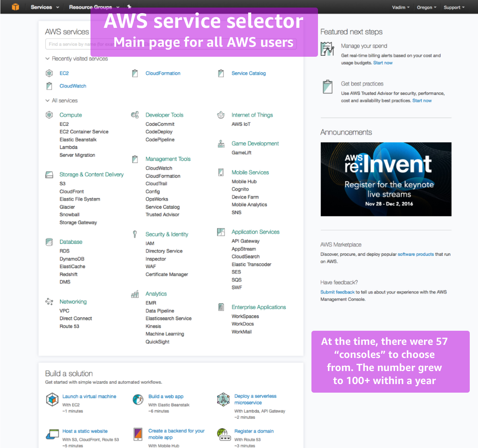Click the Register a domain link
Screen dimensions: 478x448
point(254,431)
